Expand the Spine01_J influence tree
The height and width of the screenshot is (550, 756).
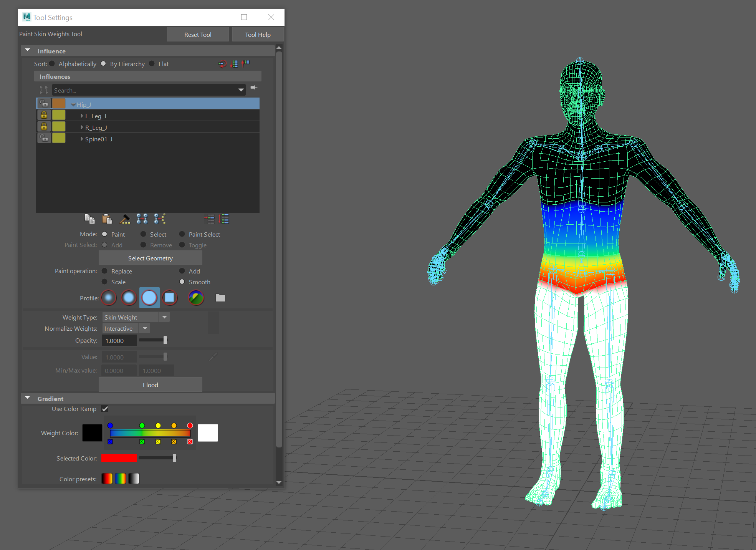coord(82,139)
